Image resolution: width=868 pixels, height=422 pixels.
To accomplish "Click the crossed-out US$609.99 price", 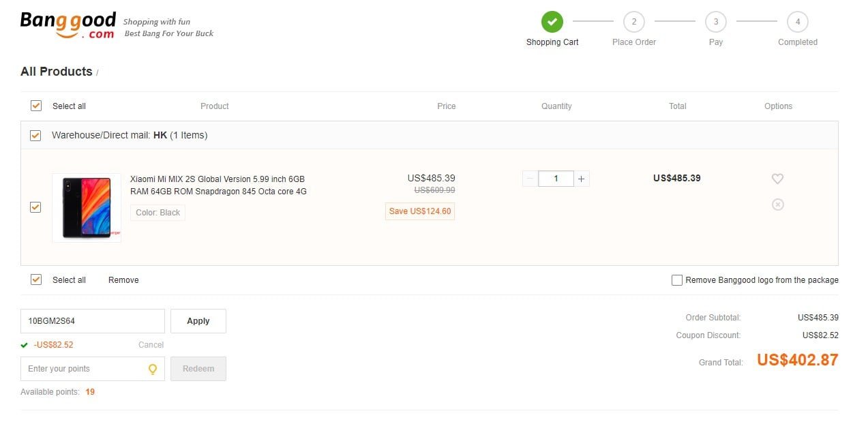I will [x=434, y=190].
